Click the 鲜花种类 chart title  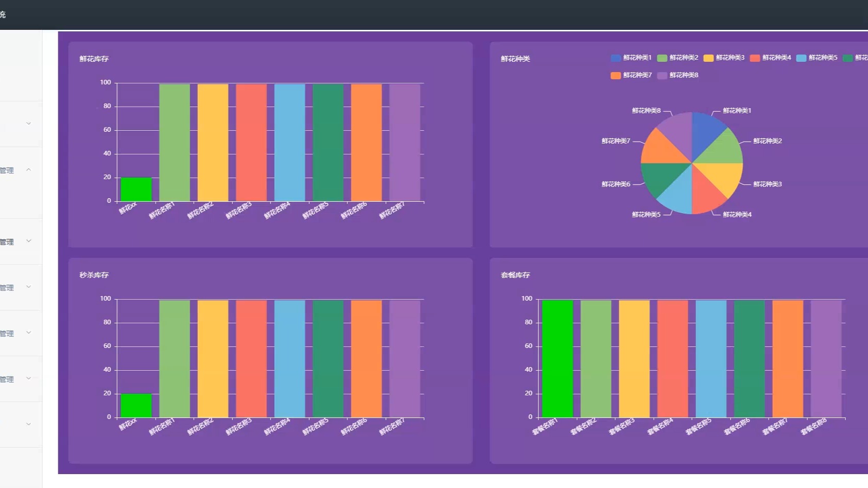tap(516, 59)
